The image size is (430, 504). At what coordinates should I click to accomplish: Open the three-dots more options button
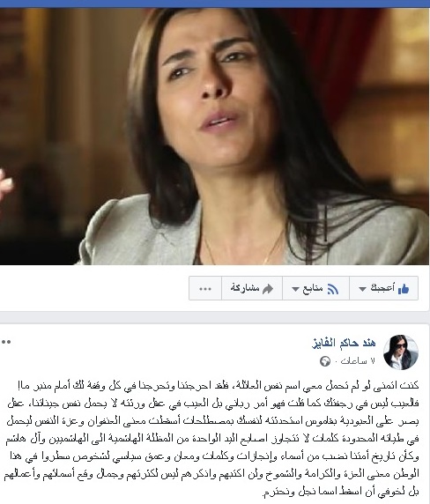[x=205, y=288]
